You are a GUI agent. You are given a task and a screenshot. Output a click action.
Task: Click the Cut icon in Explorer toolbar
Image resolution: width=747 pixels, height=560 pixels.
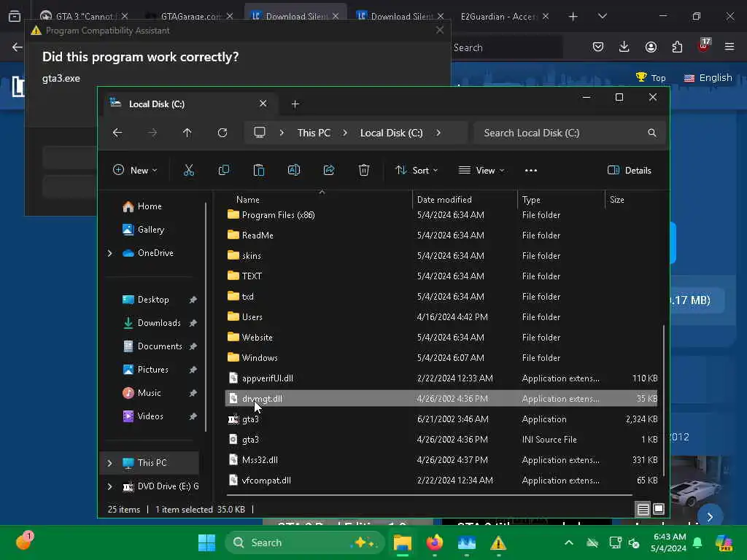(x=189, y=170)
